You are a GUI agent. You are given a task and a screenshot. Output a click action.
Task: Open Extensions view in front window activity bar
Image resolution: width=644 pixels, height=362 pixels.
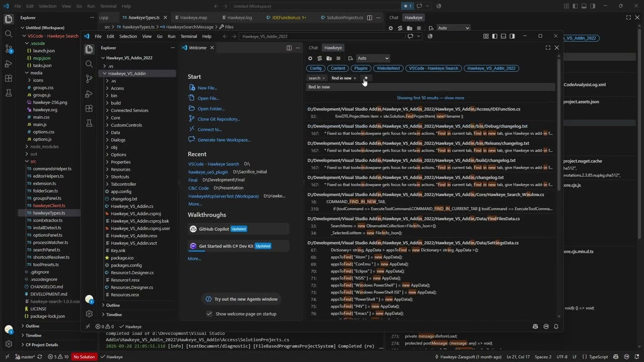89,109
